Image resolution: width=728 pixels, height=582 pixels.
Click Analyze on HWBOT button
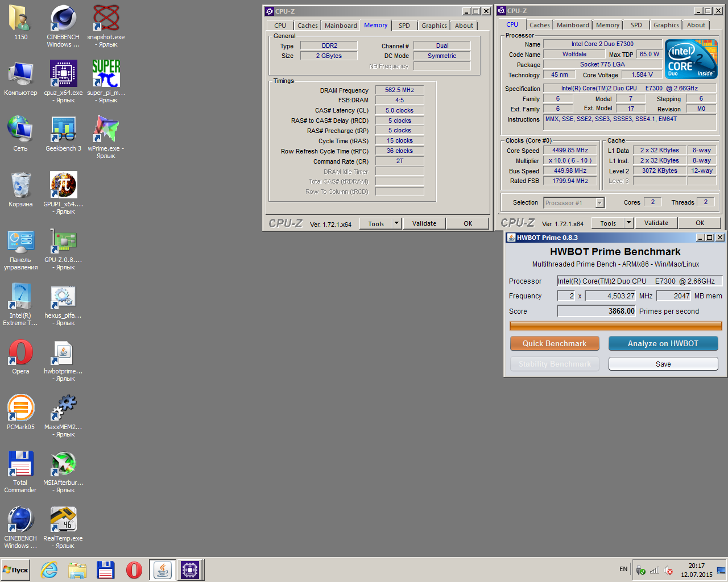tap(663, 343)
